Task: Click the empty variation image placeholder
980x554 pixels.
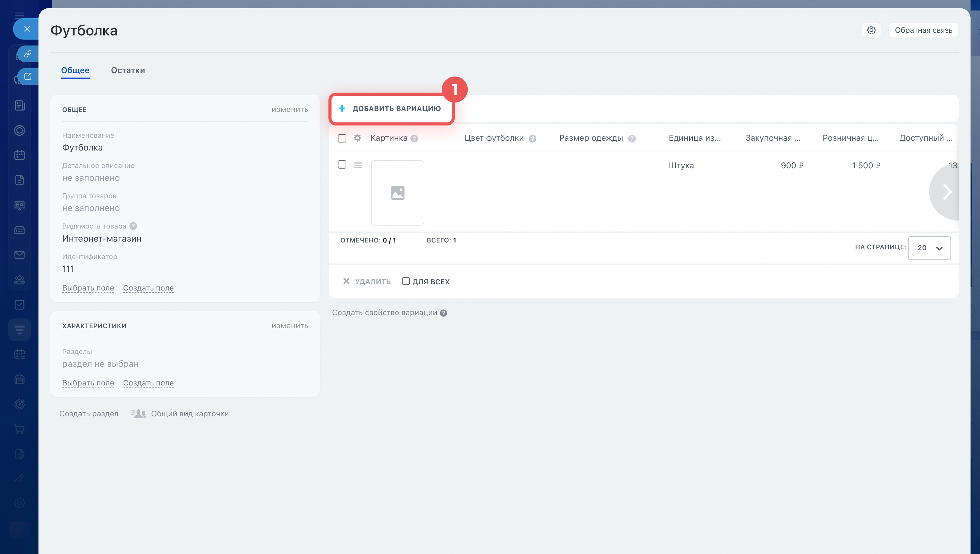Action: [397, 193]
